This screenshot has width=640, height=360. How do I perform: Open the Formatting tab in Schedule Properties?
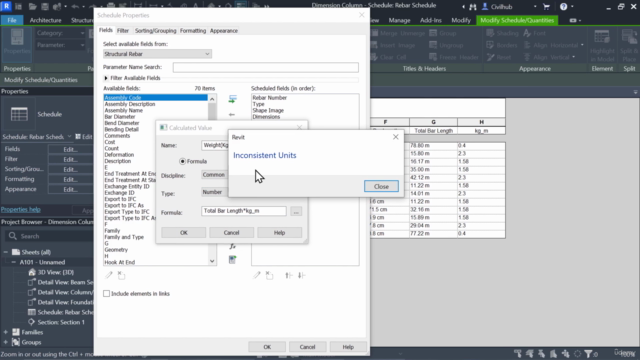(193, 31)
